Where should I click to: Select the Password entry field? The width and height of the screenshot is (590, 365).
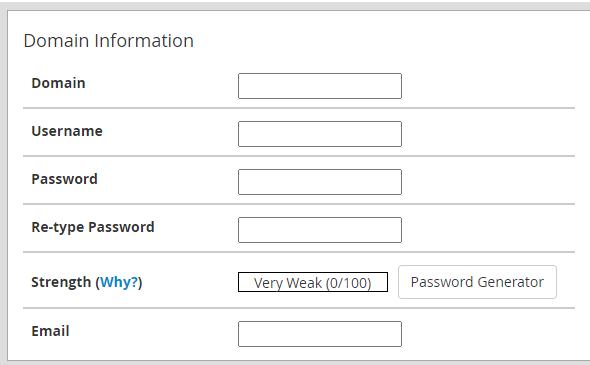320,182
